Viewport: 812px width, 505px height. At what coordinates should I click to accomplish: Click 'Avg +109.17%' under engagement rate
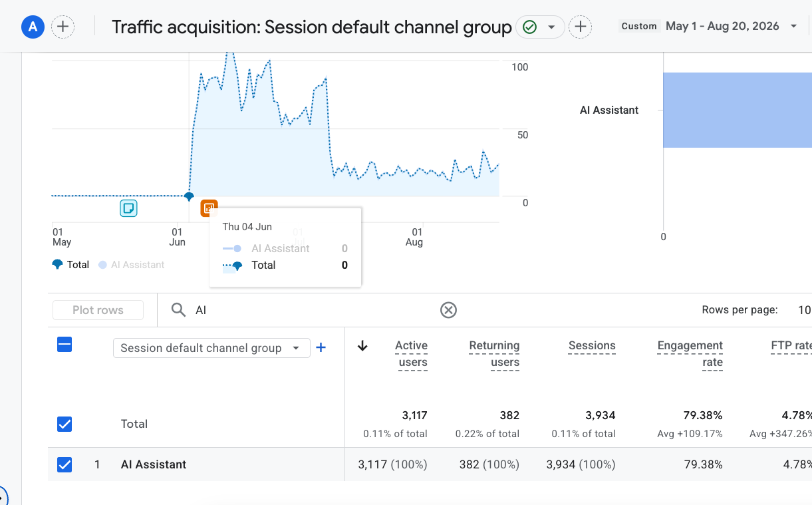(689, 434)
